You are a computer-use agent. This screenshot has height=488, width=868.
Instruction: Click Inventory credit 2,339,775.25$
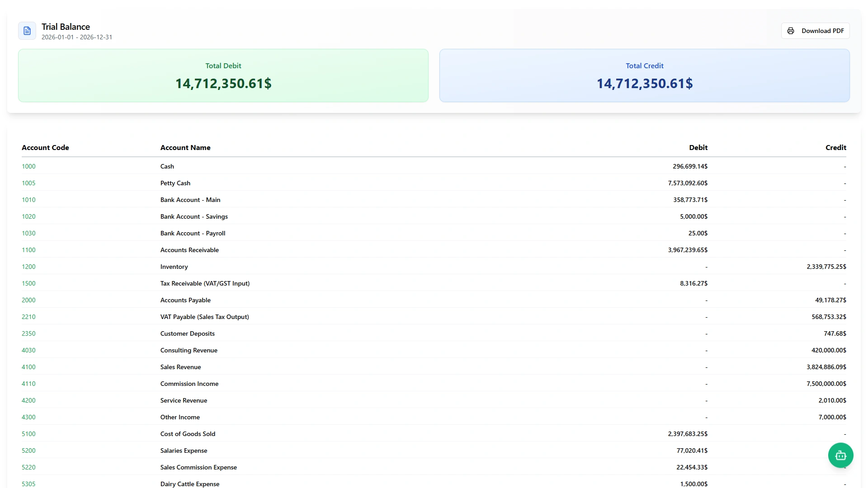826,267
